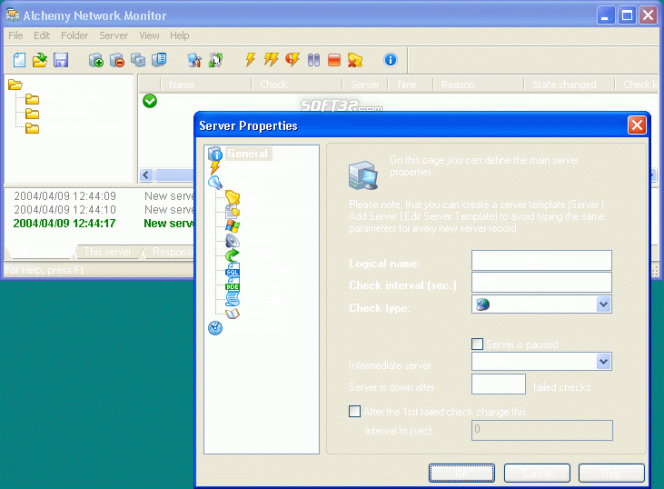The image size is (664, 489).
Task: Click the computer with tools toolbar icon
Action: pyautogui.click(x=194, y=60)
